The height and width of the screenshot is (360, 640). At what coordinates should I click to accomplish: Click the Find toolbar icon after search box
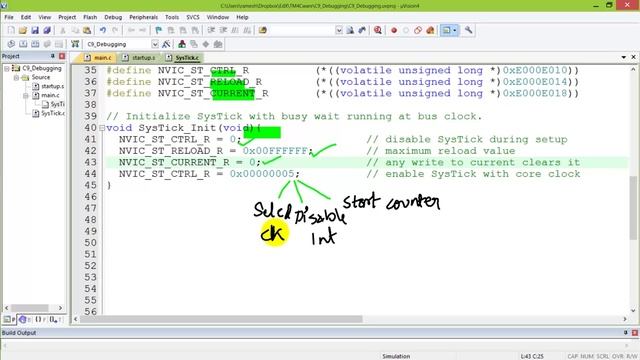350,30
